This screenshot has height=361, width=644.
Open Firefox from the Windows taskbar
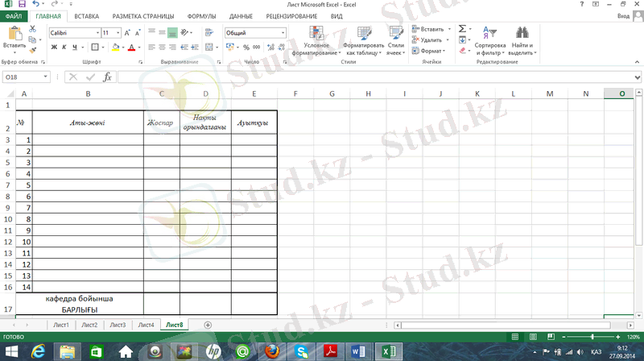tap(271, 351)
